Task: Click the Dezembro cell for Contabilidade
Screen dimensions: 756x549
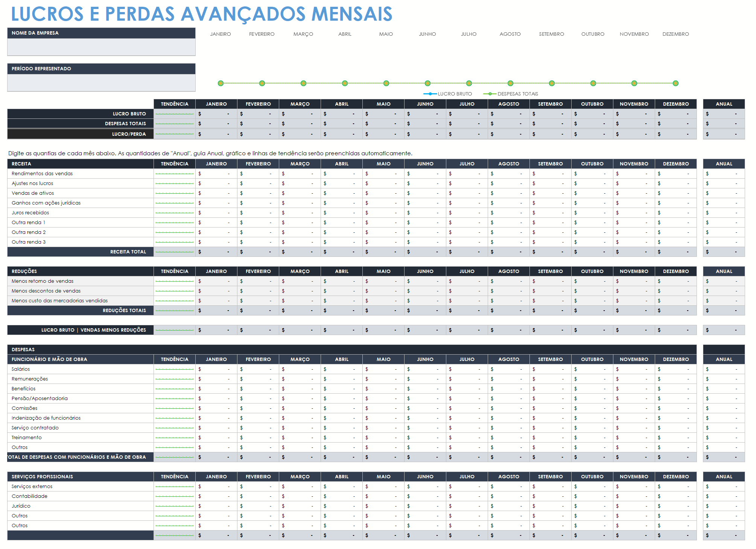Action: tap(676, 496)
